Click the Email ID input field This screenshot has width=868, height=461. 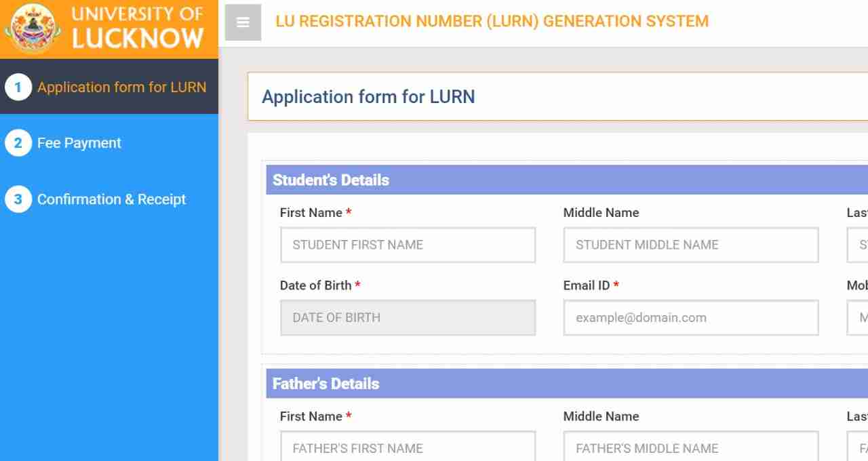(691, 317)
